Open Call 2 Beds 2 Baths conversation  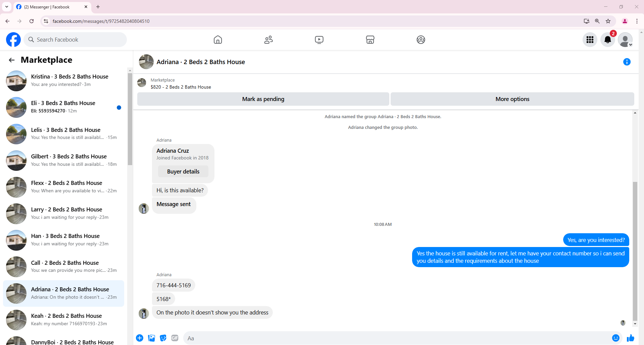coord(64,266)
